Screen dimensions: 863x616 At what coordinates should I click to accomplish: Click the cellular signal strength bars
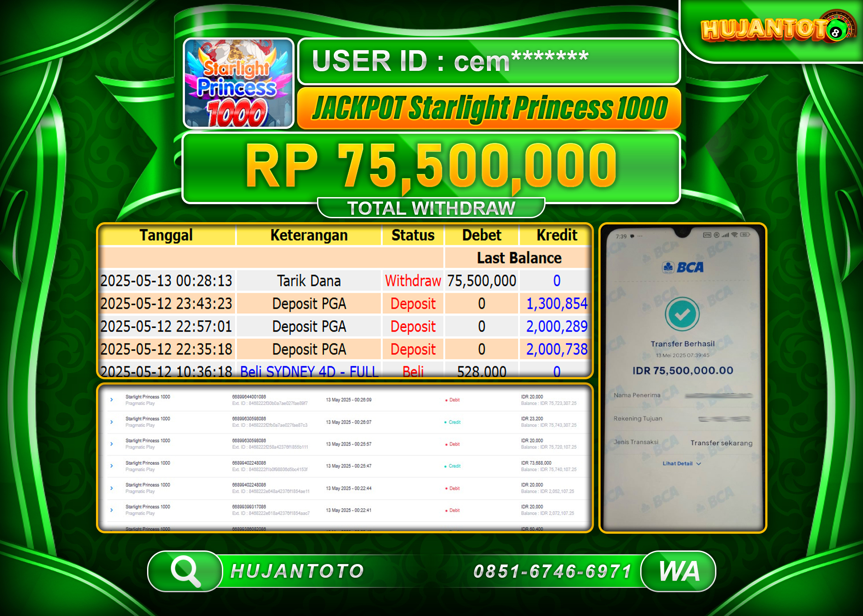(726, 235)
